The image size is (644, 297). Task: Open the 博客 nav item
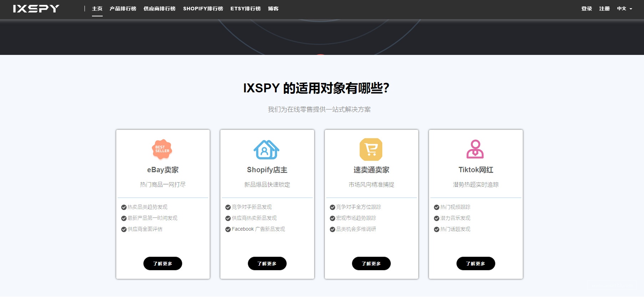273,9
